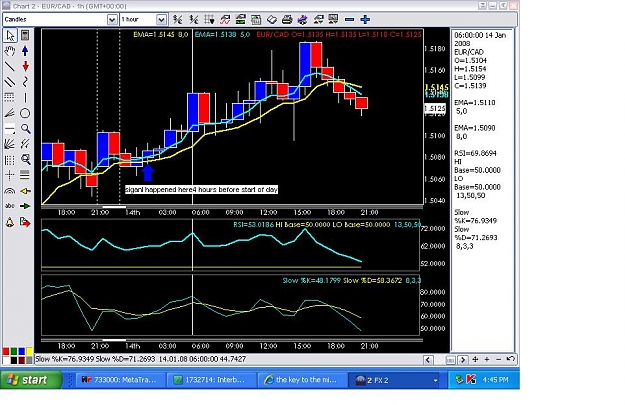The image size is (625, 405).
Task: Open the calculator tool
Action: click(25, 35)
